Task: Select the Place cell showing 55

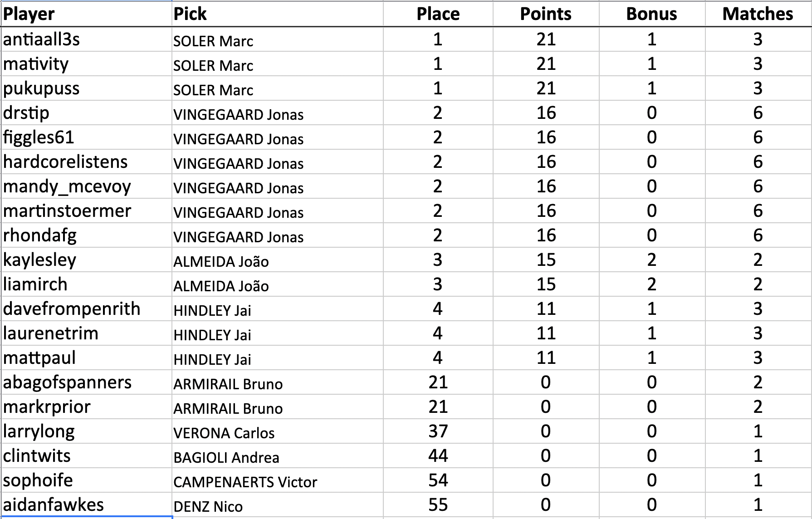Action: click(438, 505)
